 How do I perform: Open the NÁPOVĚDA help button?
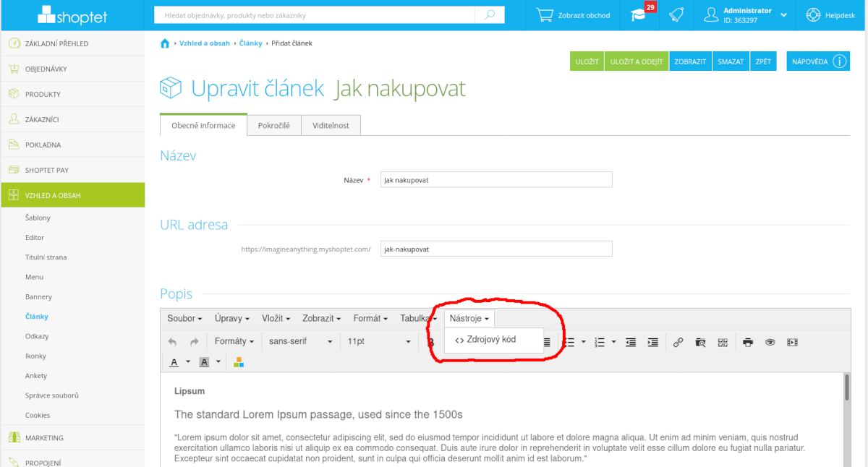click(818, 61)
